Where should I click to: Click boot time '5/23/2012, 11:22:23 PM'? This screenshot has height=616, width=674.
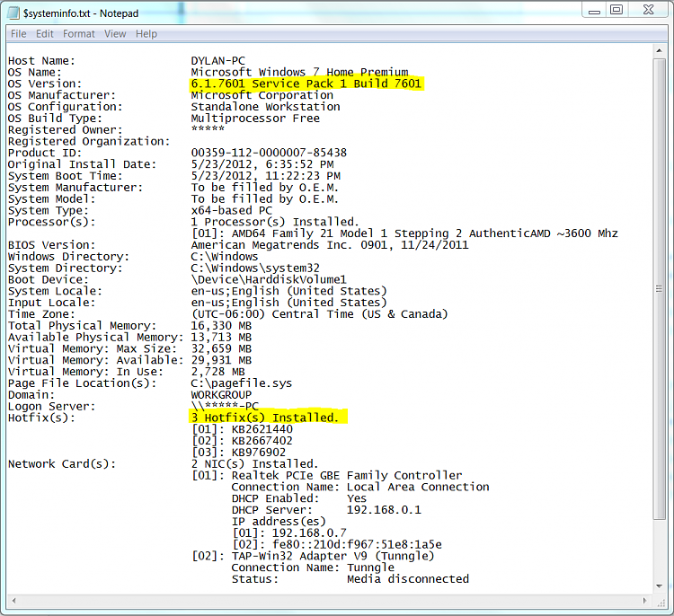266,176
